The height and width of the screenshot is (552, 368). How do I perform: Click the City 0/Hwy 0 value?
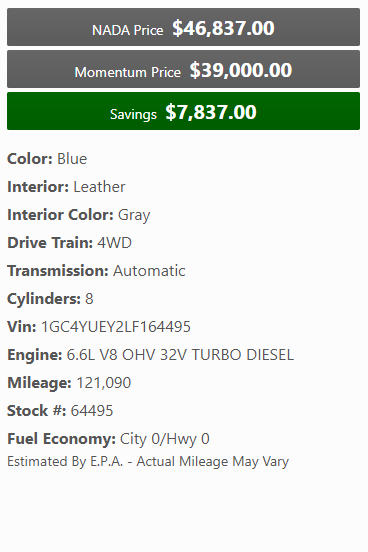[x=165, y=439]
